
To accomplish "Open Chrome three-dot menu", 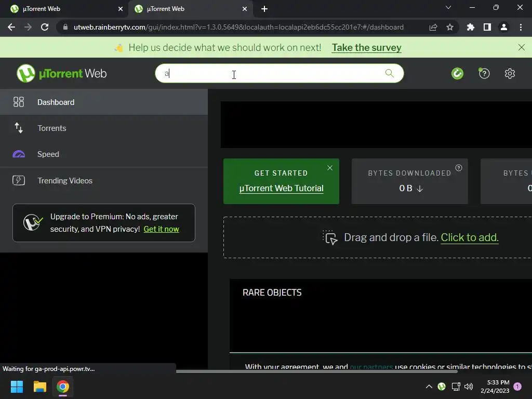I will [521, 27].
